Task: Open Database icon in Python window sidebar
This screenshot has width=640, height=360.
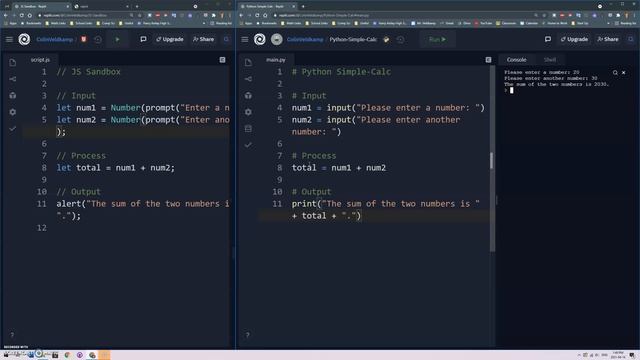Action: [x=248, y=129]
